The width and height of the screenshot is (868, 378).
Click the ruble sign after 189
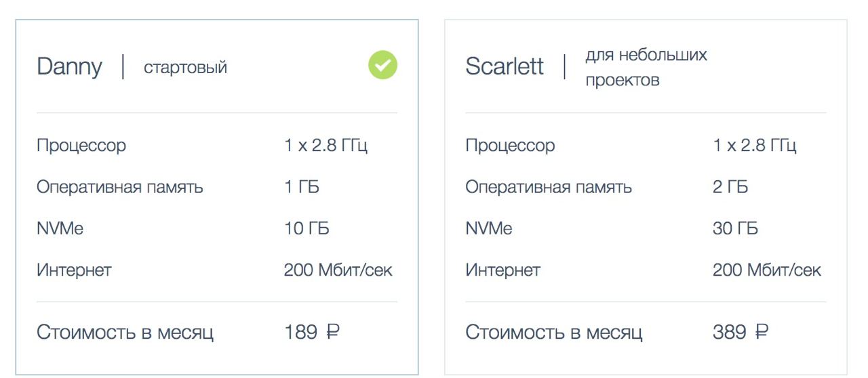click(x=332, y=332)
